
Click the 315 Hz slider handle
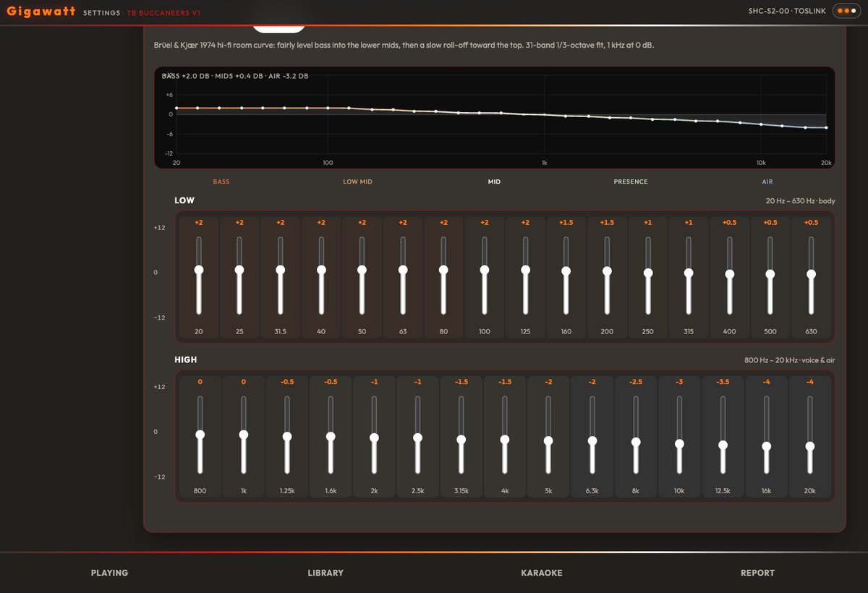tap(689, 273)
